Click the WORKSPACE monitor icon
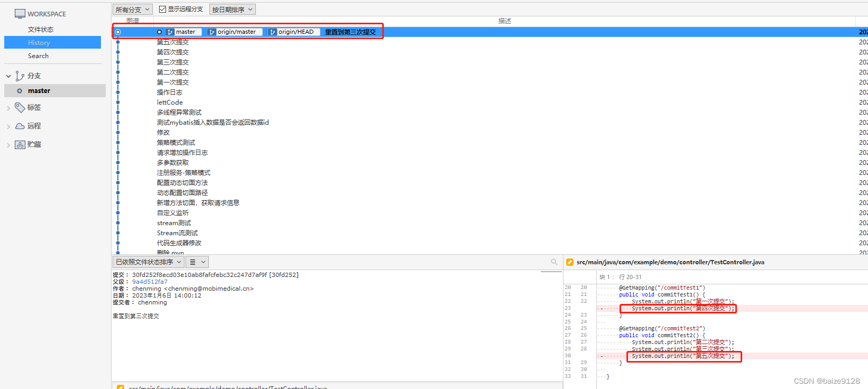868x389 pixels. point(20,14)
